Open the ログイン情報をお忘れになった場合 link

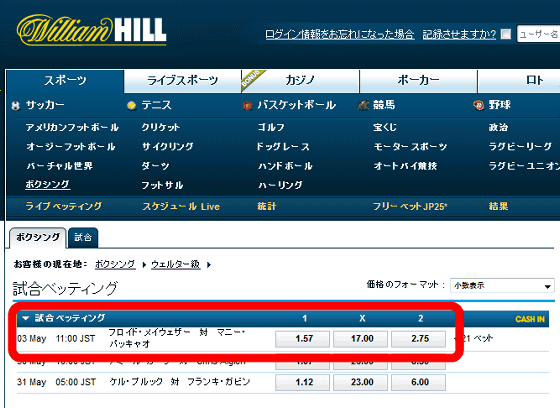point(340,34)
